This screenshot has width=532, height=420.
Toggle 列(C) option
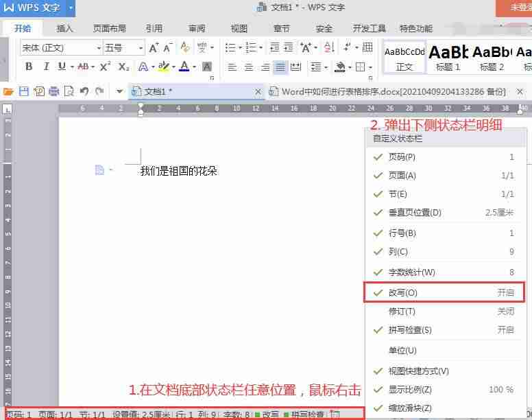[444, 252]
